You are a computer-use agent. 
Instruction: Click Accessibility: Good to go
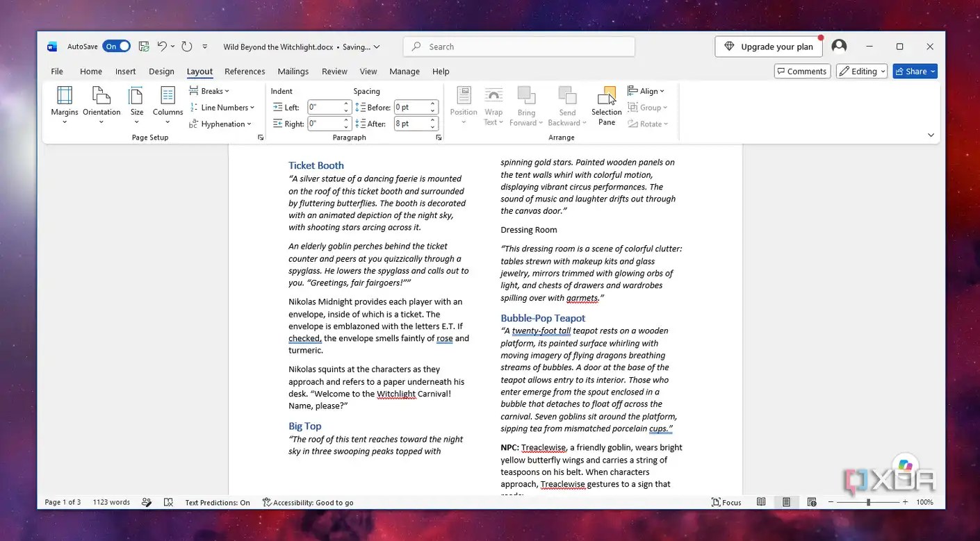(308, 502)
